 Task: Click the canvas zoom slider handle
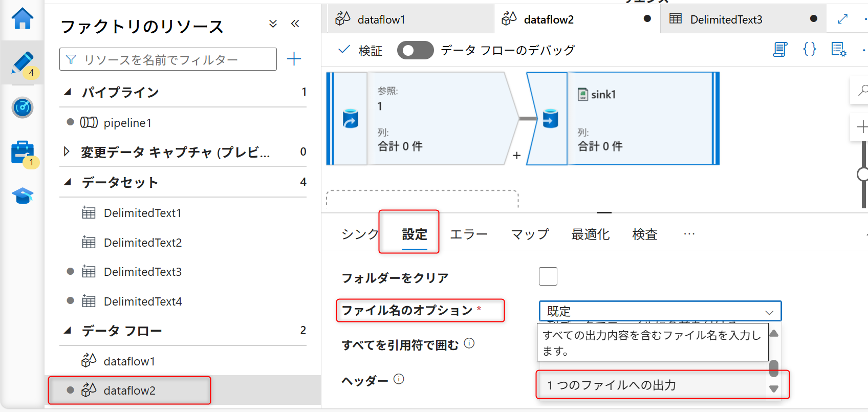pos(863,175)
